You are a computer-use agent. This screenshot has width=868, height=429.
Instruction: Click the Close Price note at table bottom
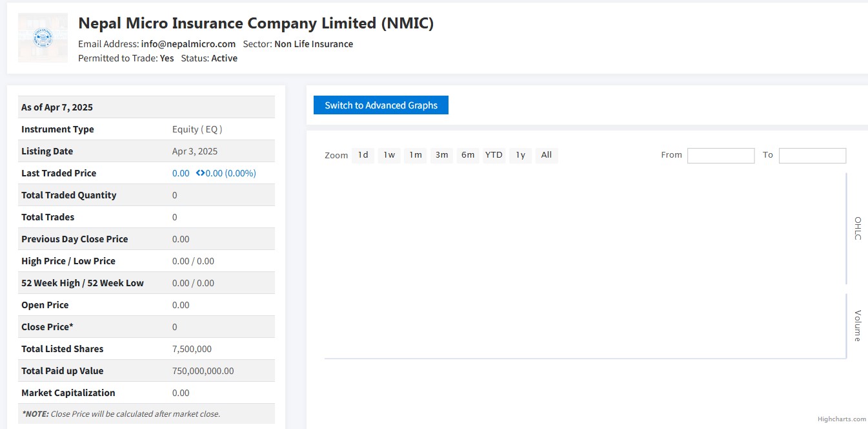(121, 414)
